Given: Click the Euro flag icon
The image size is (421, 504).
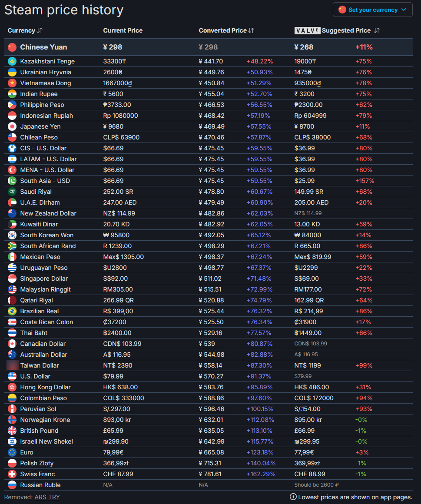Looking at the screenshot, I should point(12,452).
